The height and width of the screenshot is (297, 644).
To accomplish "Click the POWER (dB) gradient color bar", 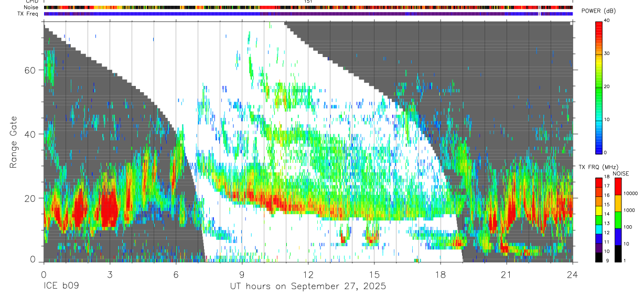I will pyautogui.click(x=599, y=87).
